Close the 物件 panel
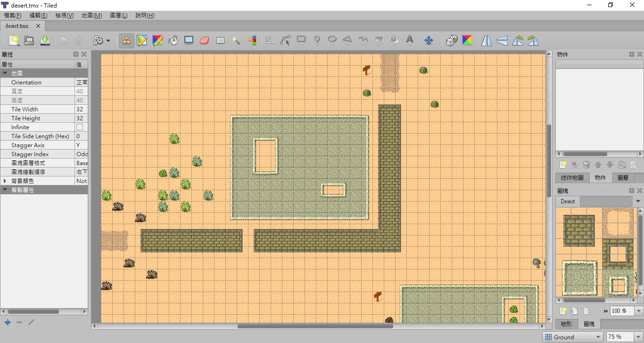Screen dimensions: 644x343 click(x=640, y=54)
